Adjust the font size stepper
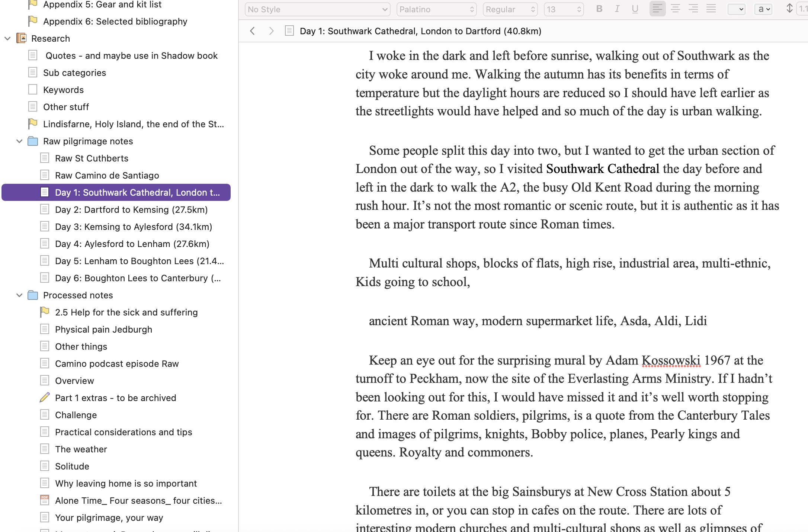The image size is (808, 532). (579, 9)
